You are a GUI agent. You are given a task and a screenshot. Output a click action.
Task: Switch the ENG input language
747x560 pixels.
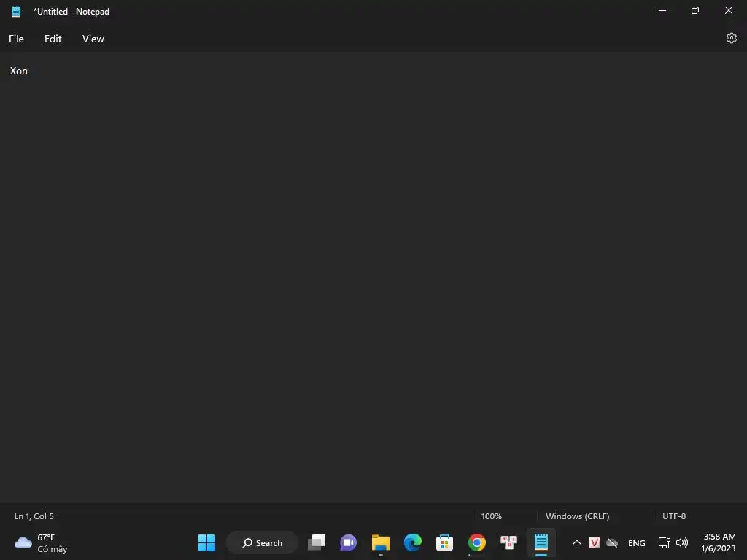pyautogui.click(x=636, y=543)
